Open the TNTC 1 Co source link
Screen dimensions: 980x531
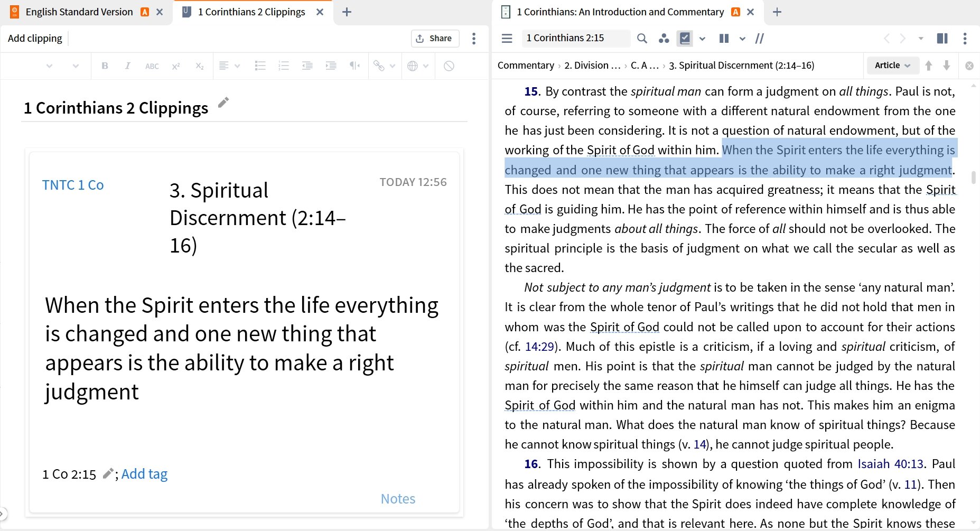pos(73,185)
